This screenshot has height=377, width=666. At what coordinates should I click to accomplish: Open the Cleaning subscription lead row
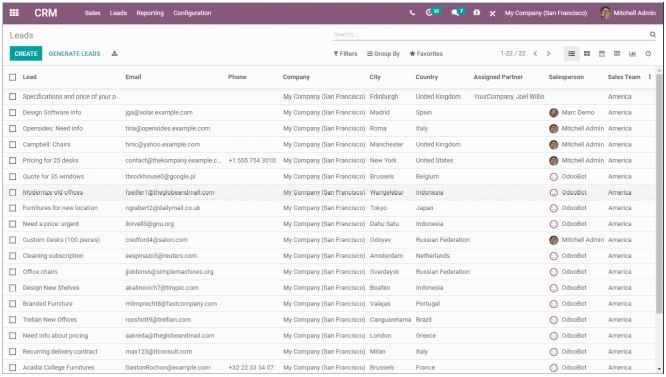(x=330, y=256)
